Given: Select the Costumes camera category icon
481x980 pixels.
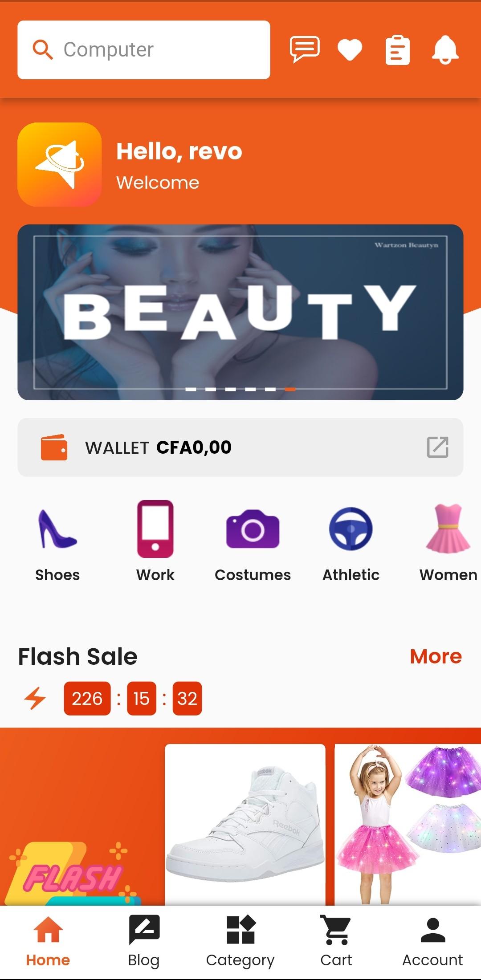Looking at the screenshot, I should [253, 529].
